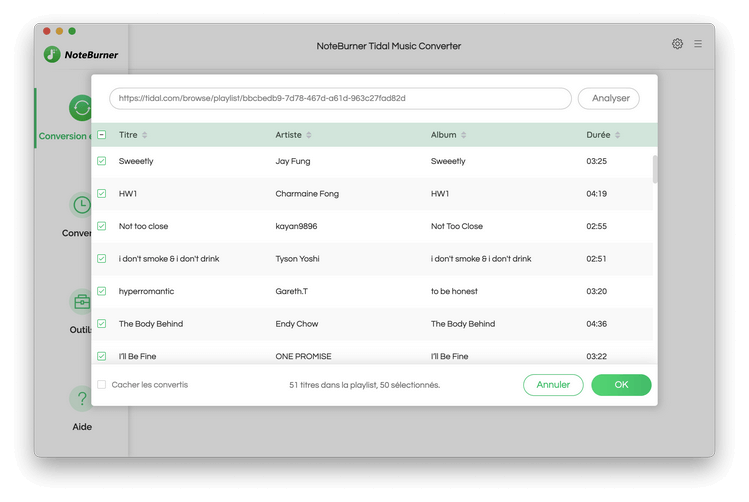Click the 04:19 duration value

[x=596, y=194]
